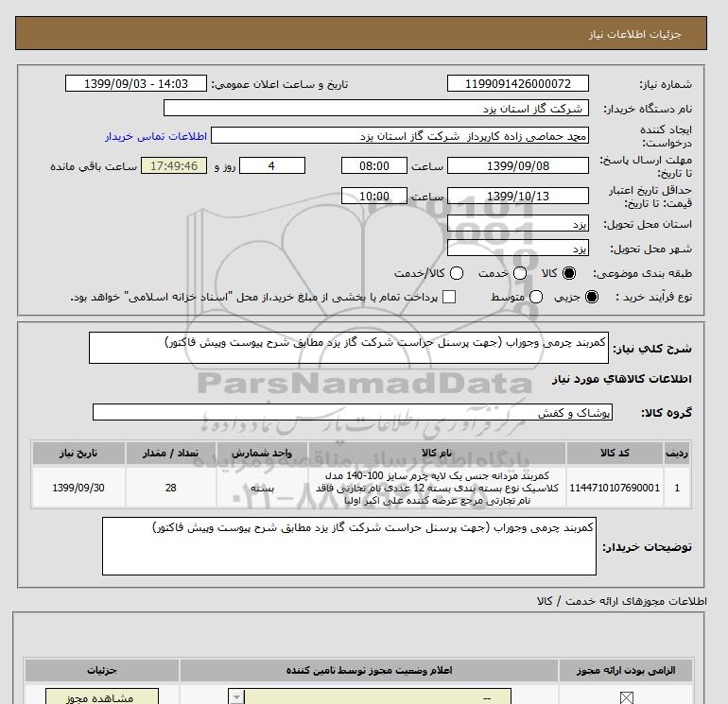728x704 pixels.
Task: Click the اطلاعات مجوزهای ارائه خدمت / کالا heading
Action: point(621,601)
